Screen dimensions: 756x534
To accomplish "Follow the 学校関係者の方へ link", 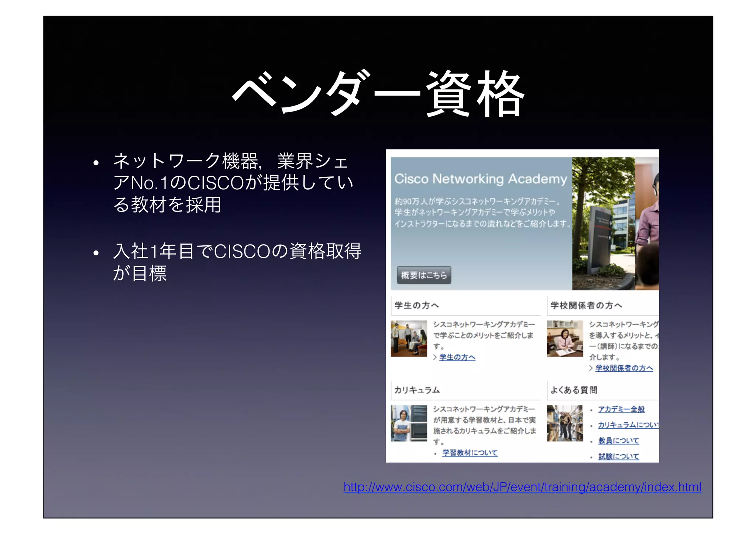I will tap(624, 368).
